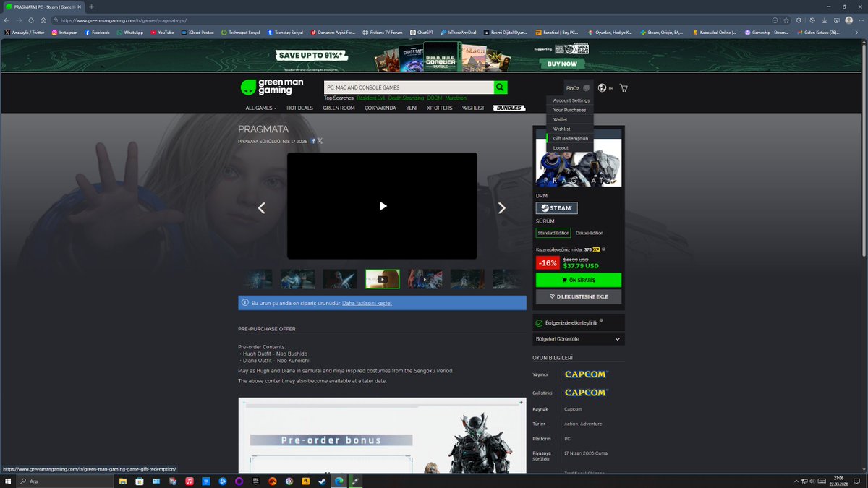The width and height of the screenshot is (868, 488).
Task: Select the first gallery screenshot thumbnail
Action: pyautogui.click(x=258, y=279)
